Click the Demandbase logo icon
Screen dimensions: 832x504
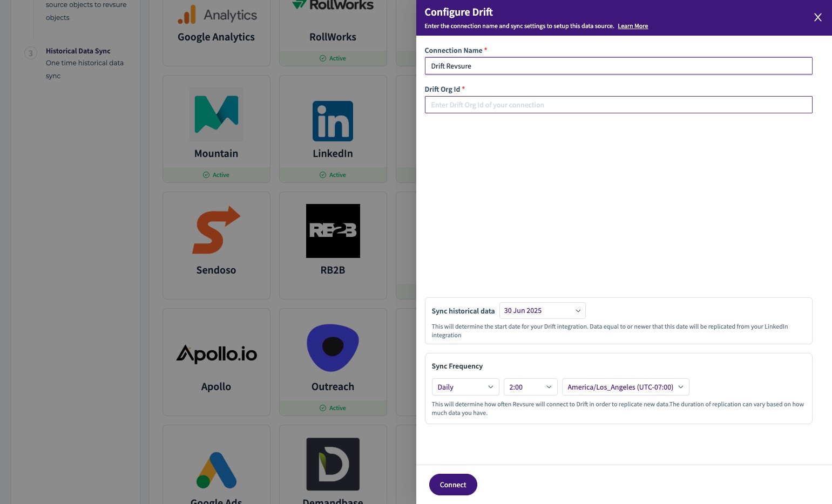point(333,464)
